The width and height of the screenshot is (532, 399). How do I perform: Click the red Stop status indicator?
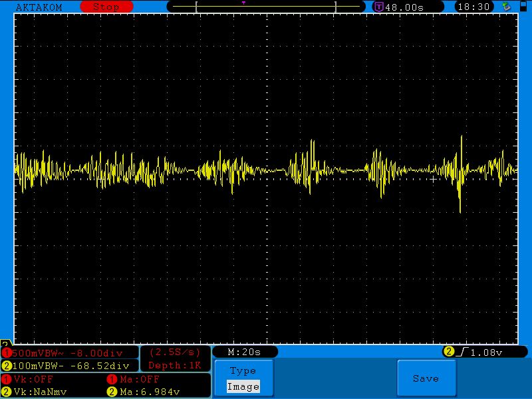tap(106, 7)
